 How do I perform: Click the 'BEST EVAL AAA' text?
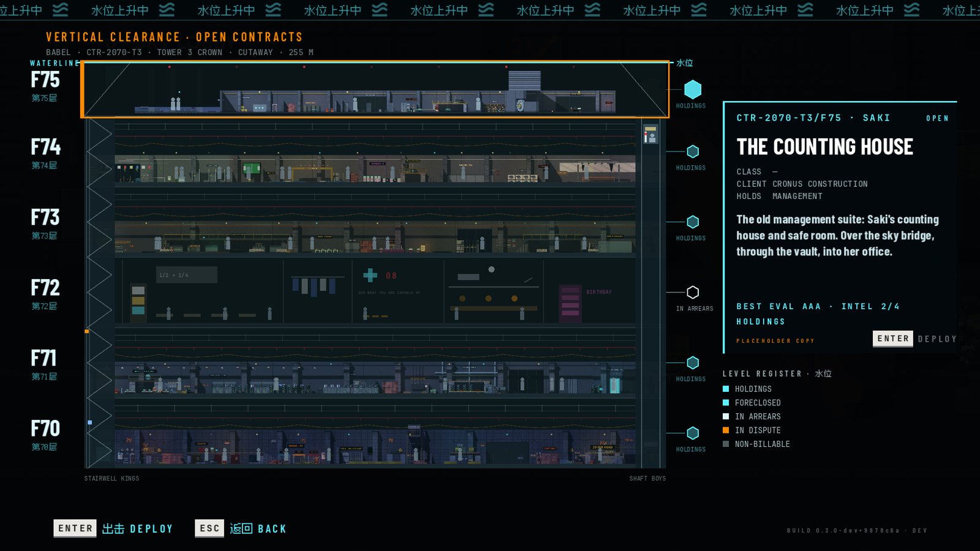point(778,306)
